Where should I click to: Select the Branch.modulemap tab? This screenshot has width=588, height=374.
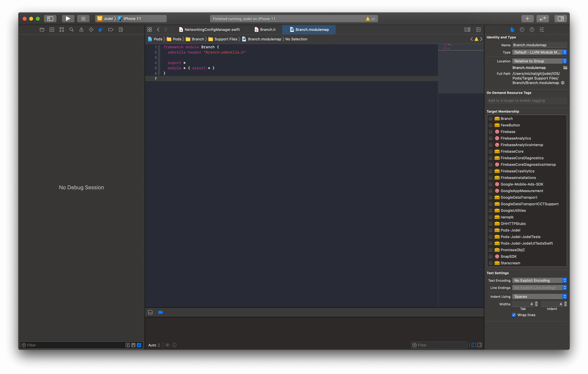click(309, 30)
